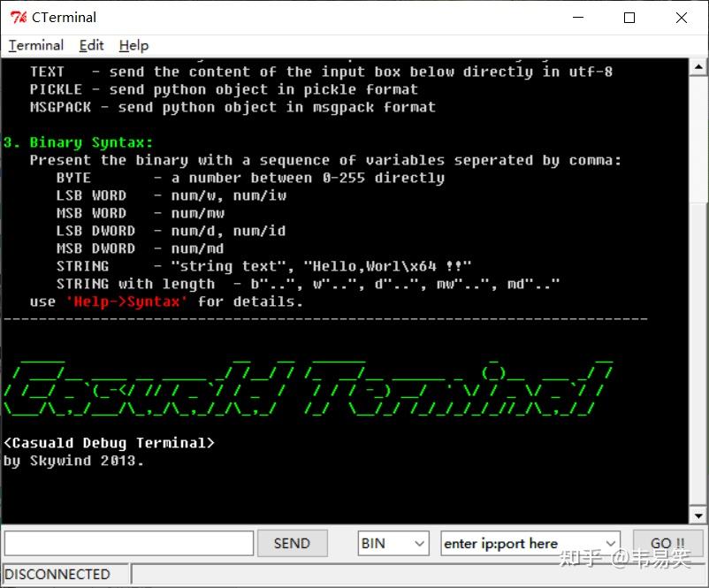Viewport: 709px width, 588px height.
Task: Open the Terminal menu
Action: (35, 45)
